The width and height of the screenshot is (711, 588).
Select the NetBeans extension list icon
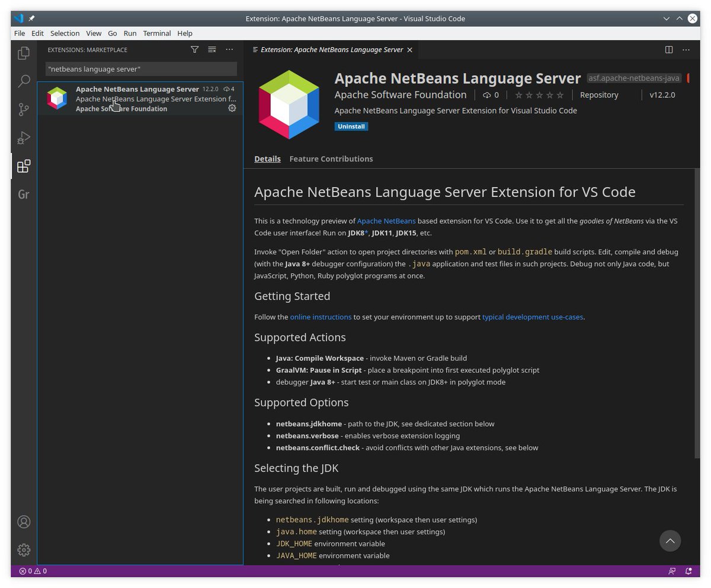point(57,98)
